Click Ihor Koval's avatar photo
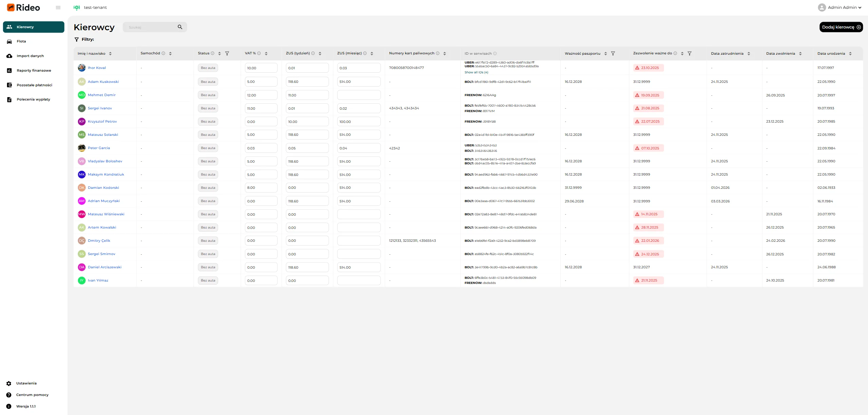868x415 pixels. 82,68
